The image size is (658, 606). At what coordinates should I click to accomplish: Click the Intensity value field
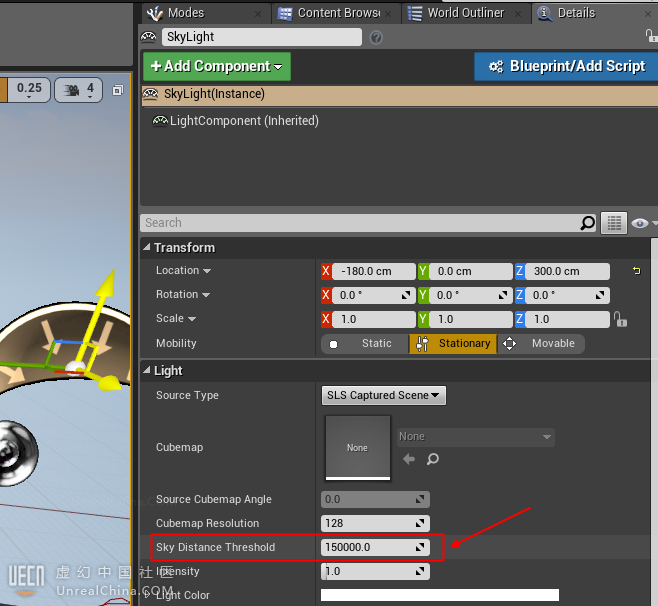(x=375, y=571)
